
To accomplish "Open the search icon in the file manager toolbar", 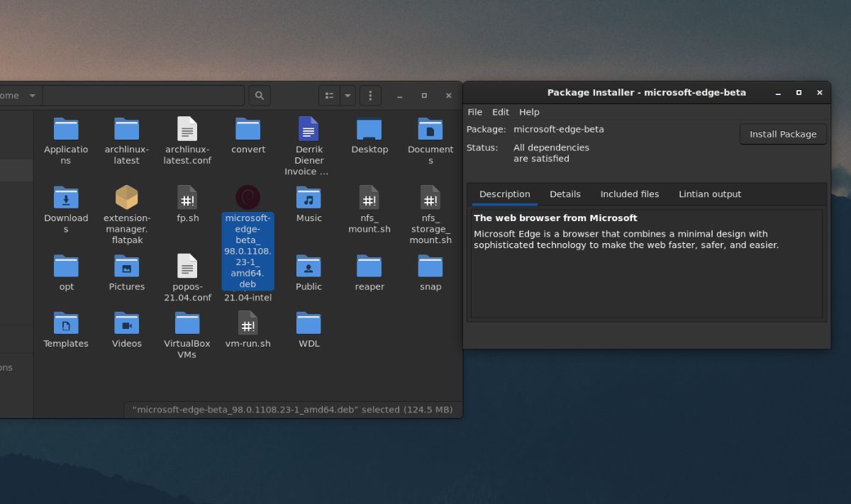I will point(260,95).
